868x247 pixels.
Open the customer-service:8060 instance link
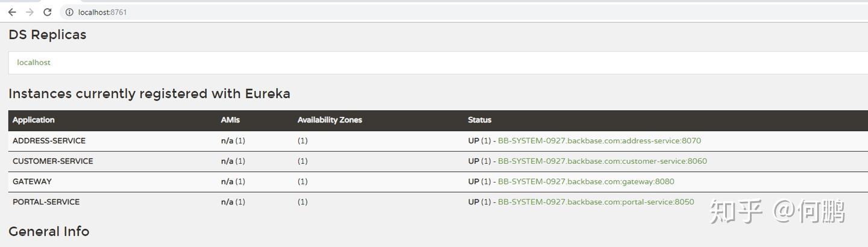click(602, 161)
